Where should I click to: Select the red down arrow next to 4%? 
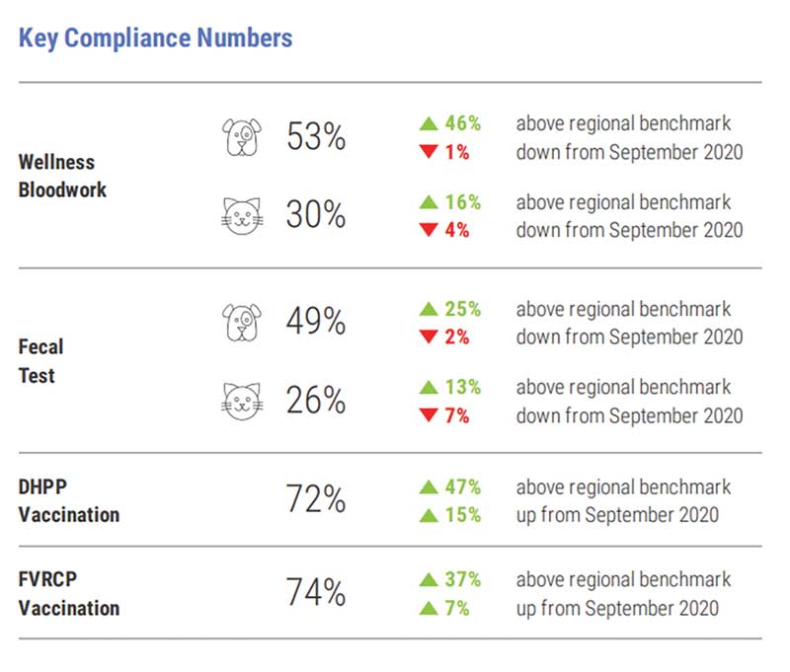[429, 230]
